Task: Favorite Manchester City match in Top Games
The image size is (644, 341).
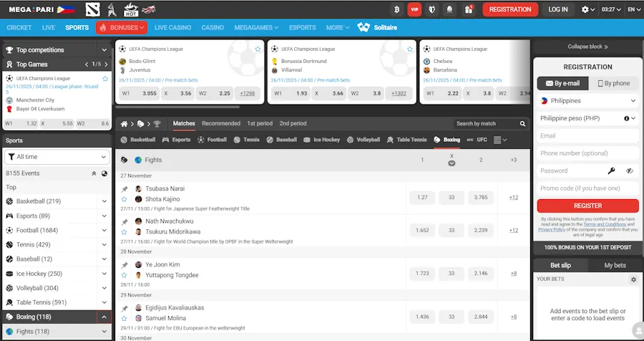Action: pos(105,79)
